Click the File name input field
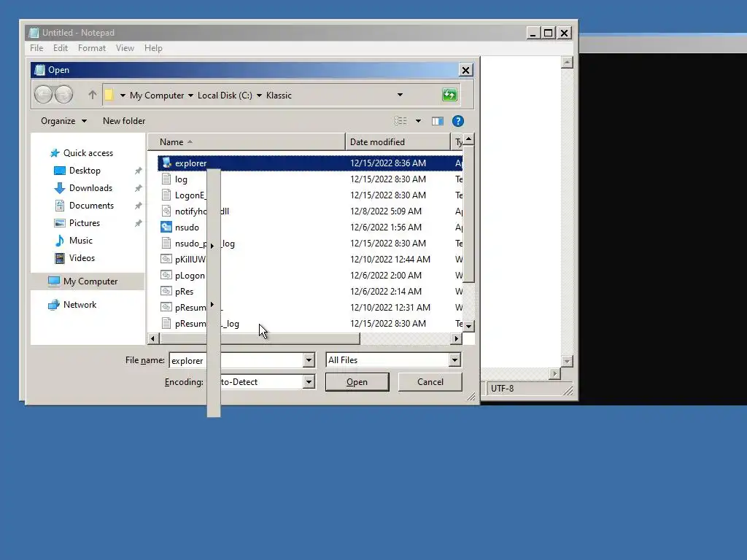Viewport: 747px width, 560px height. point(236,360)
